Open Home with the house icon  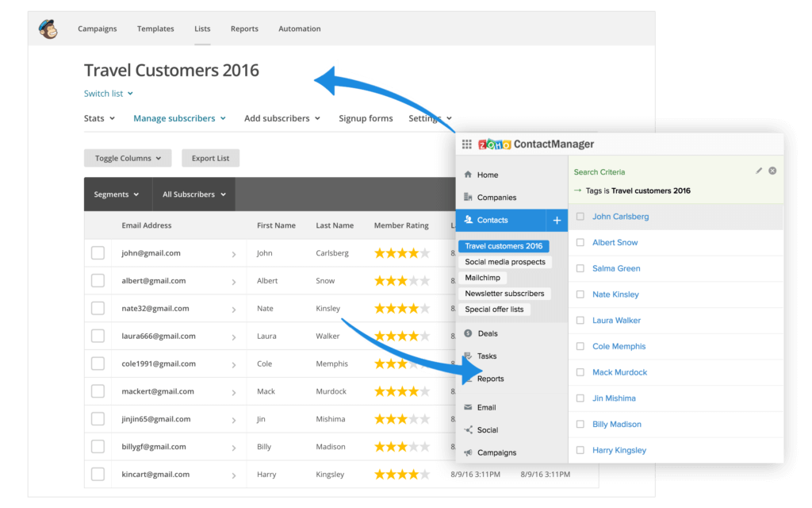click(x=468, y=175)
